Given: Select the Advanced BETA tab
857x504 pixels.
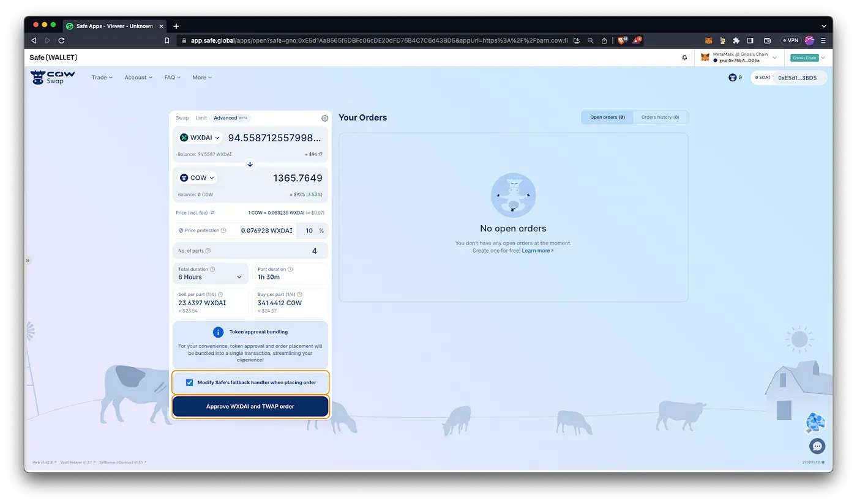Looking at the screenshot, I should [231, 118].
